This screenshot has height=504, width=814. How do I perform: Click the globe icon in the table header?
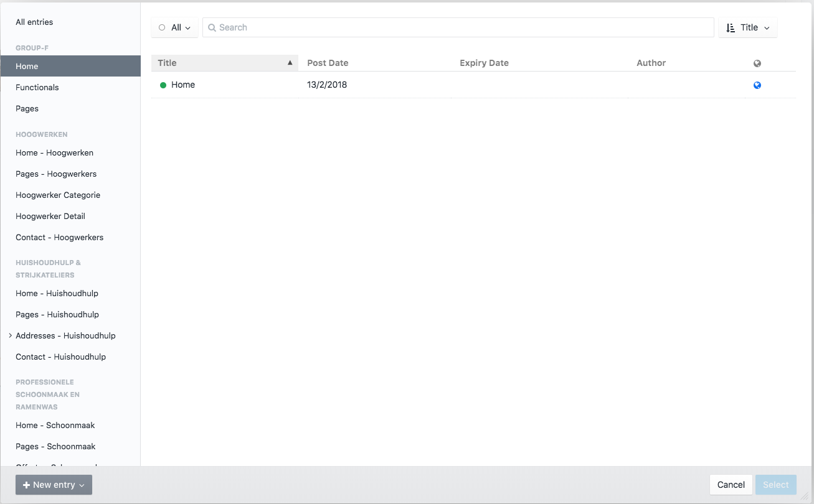[757, 63]
